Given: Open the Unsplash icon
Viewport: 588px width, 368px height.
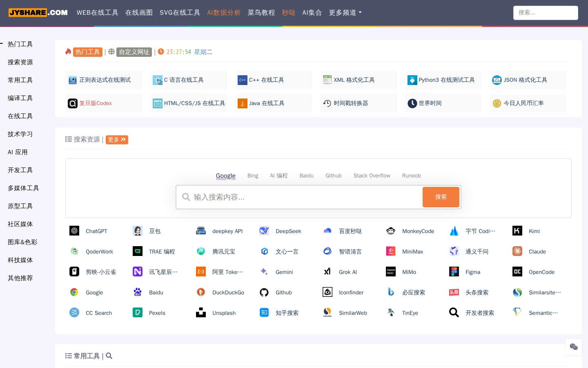Looking at the screenshot, I should point(201,313).
